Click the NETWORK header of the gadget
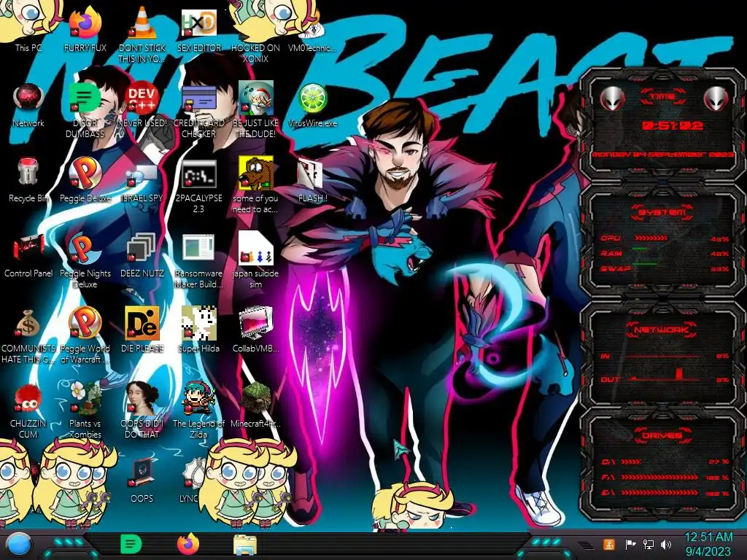 pos(661,329)
